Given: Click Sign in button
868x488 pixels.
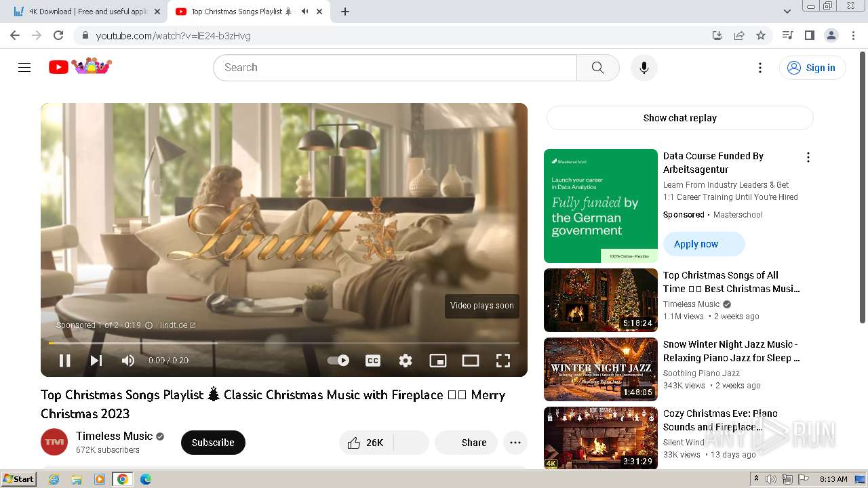Looking at the screenshot, I should click(812, 68).
